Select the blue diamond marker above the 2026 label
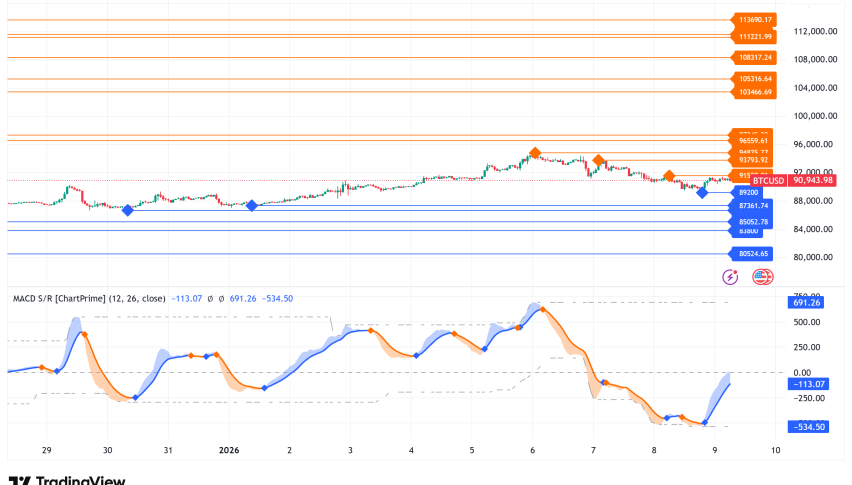 252,205
